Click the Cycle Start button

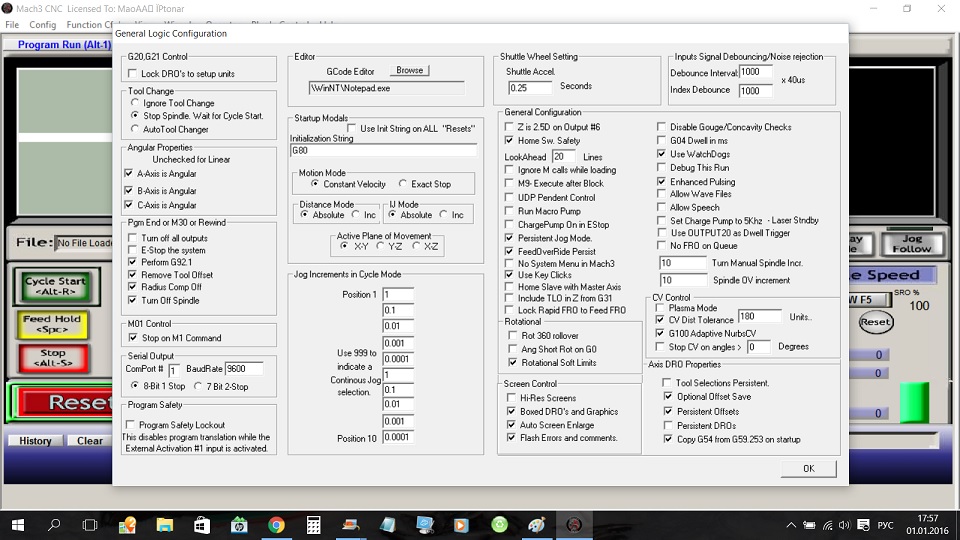click(x=56, y=286)
